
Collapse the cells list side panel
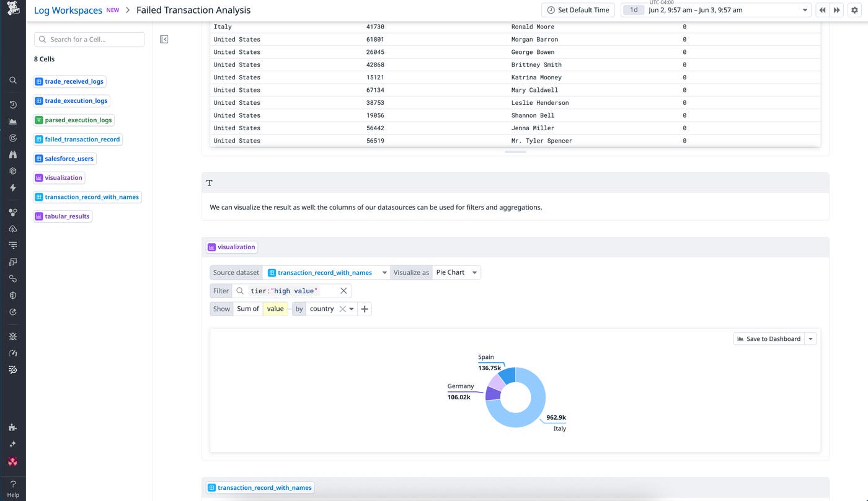pos(164,39)
